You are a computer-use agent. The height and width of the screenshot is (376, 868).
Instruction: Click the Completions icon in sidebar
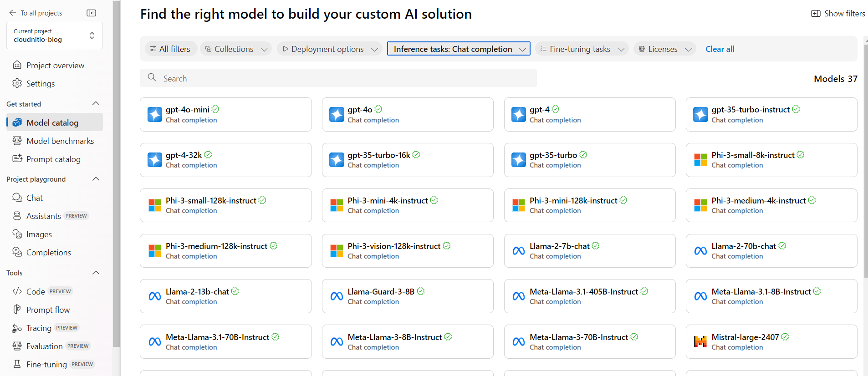tap(17, 252)
